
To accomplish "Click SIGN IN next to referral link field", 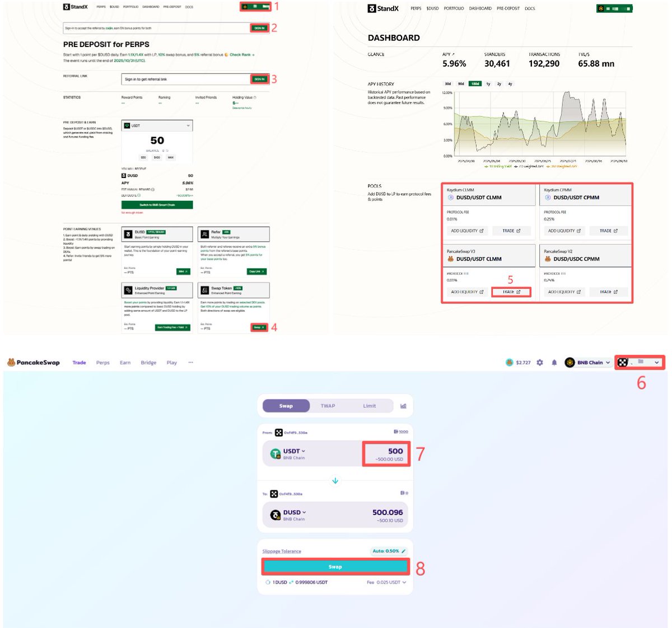I will (259, 79).
